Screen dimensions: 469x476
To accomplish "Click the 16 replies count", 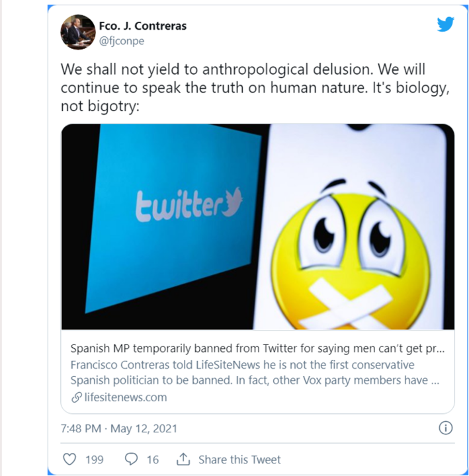I will (x=153, y=459).
